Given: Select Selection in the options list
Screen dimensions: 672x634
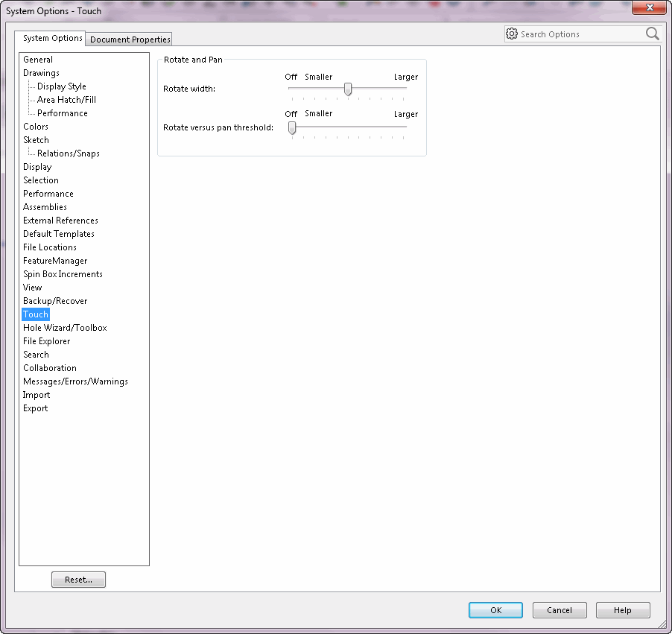Looking at the screenshot, I should [41, 180].
